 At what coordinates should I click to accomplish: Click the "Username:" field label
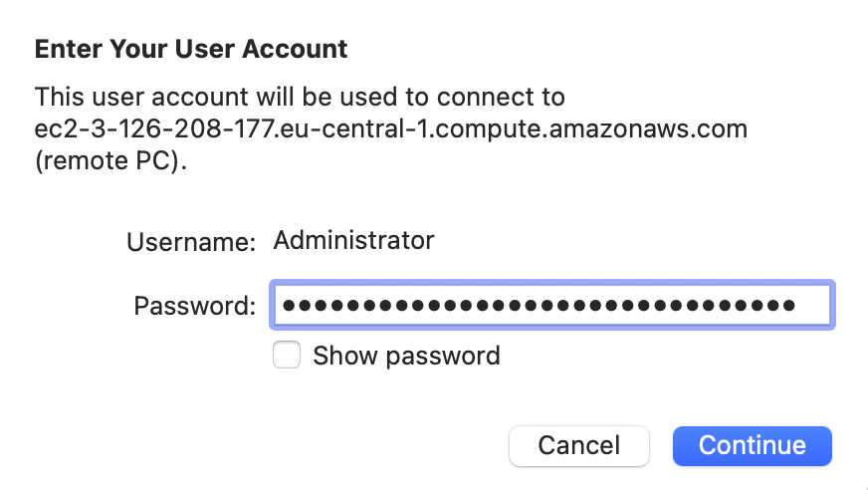click(x=191, y=241)
